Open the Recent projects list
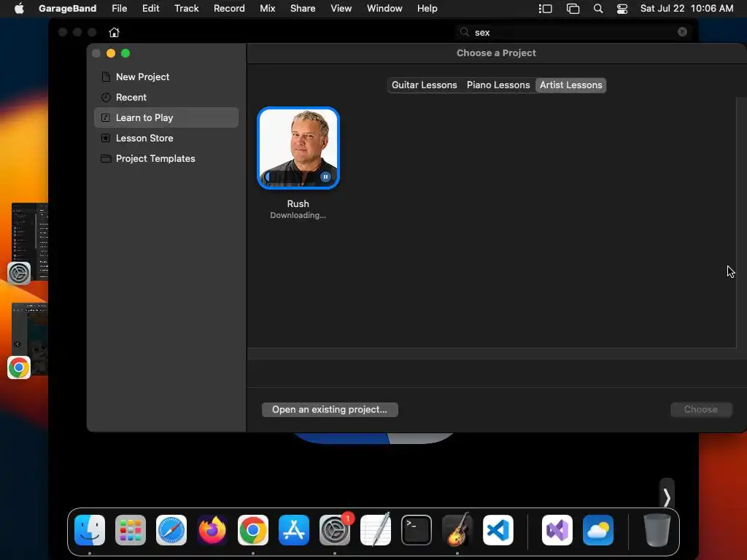 point(166,97)
